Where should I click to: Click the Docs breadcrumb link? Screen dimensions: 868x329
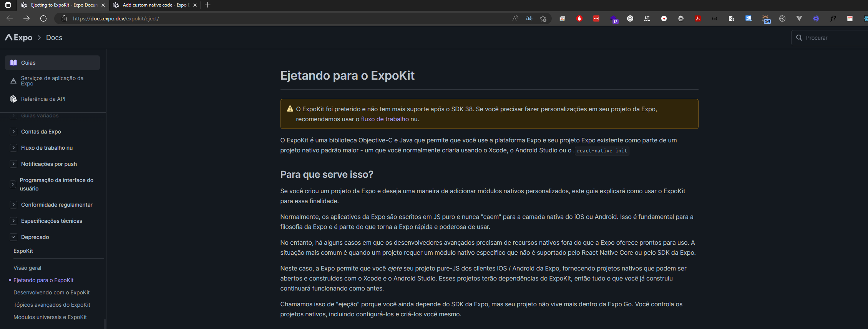pyautogui.click(x=54, y=38)
